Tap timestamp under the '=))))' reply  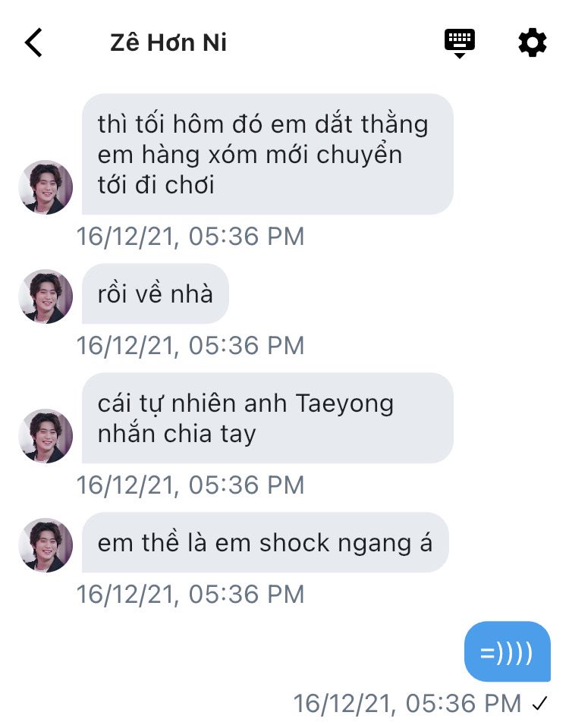[407, 704]
